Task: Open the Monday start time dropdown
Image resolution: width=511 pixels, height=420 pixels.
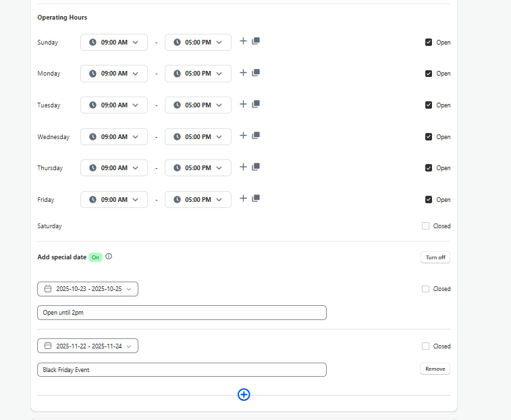Action: 113,74
